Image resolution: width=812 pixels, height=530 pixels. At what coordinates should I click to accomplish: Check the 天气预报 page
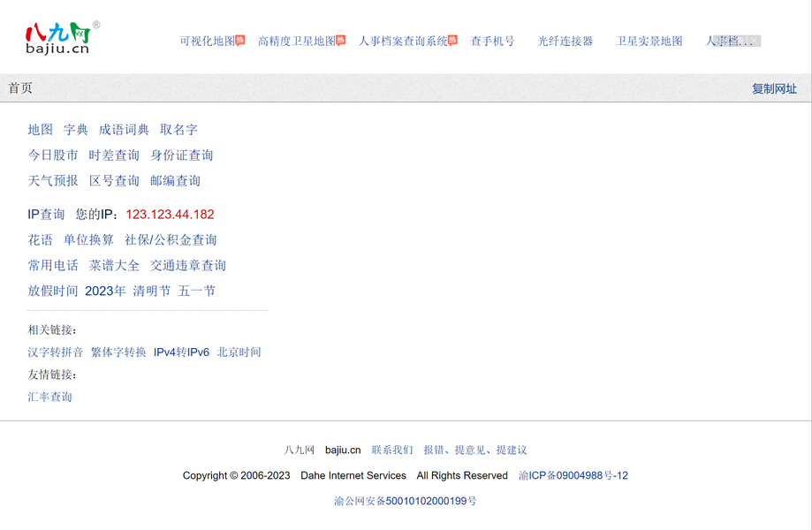click(x=53, y=181)
